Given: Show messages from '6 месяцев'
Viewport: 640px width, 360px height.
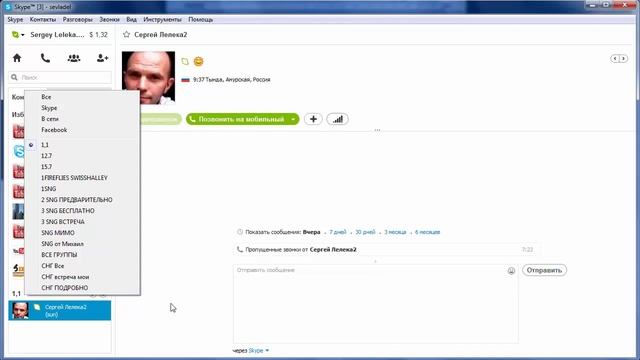Looking at the screenshot, I should 427,232.
